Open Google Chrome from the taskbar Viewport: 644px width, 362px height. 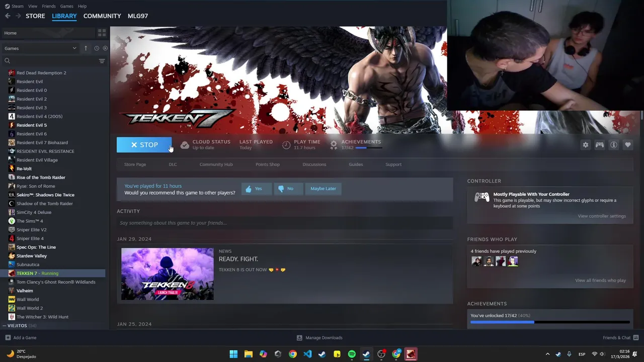point(292,354)
